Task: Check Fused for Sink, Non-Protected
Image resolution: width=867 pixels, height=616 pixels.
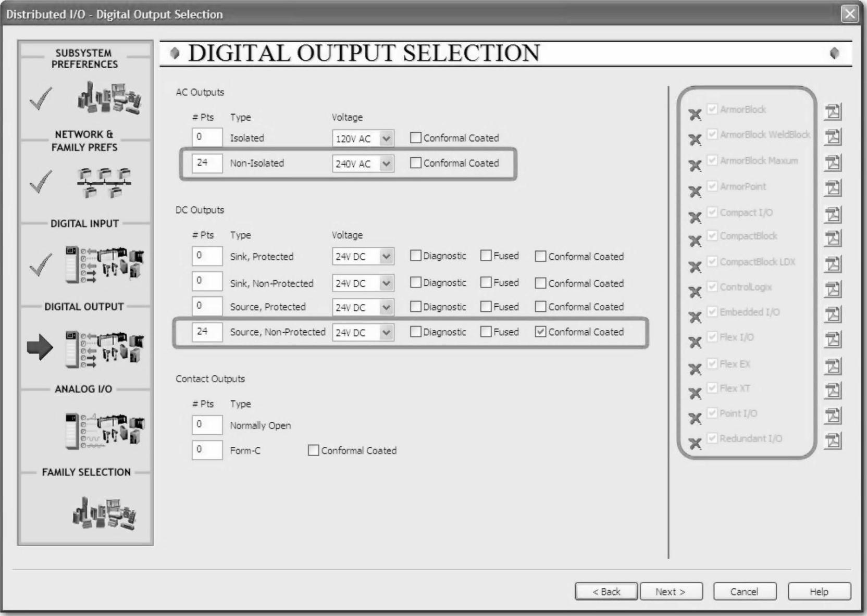Action: [x=486, y=282]
